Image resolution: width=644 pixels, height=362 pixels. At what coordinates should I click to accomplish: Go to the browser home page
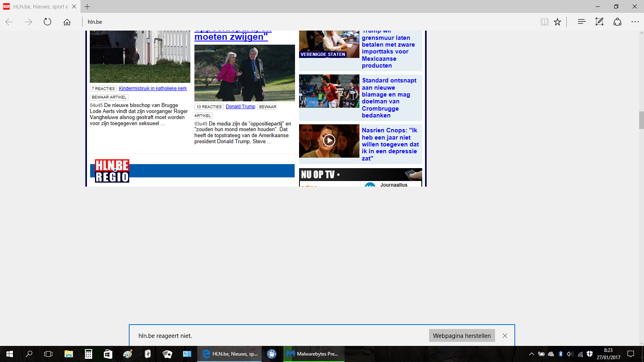[67, 22]
